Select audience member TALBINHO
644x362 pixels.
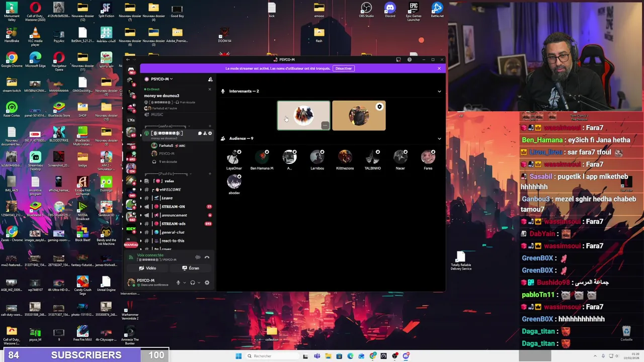[x=372, y=160]
